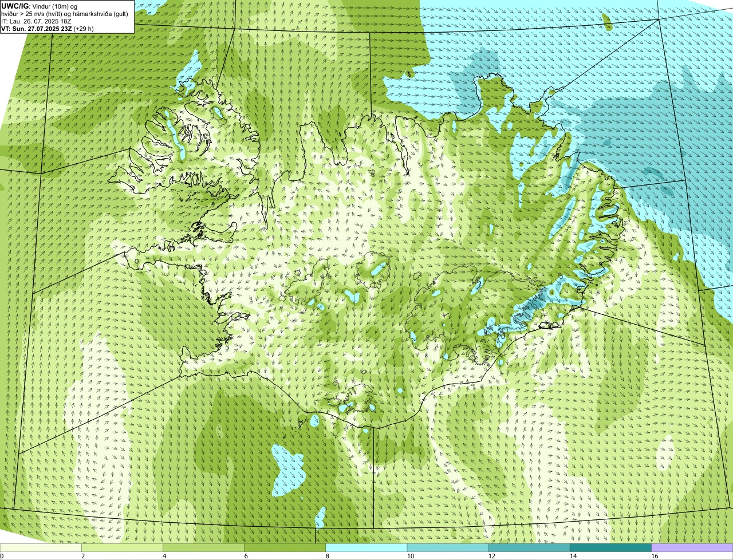Click the scale label "8"
733x560 pixels.
[327, 556]
